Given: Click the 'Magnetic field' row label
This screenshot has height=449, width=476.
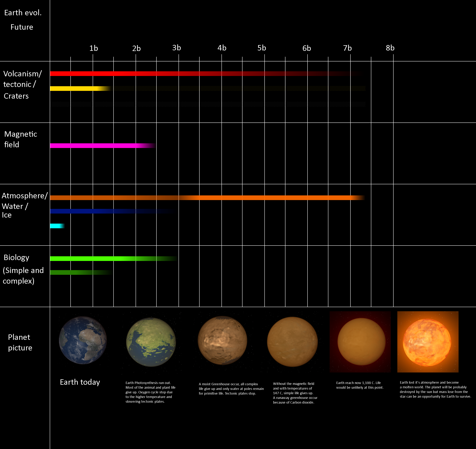Looking at the screenshot, I should [21, 139].
